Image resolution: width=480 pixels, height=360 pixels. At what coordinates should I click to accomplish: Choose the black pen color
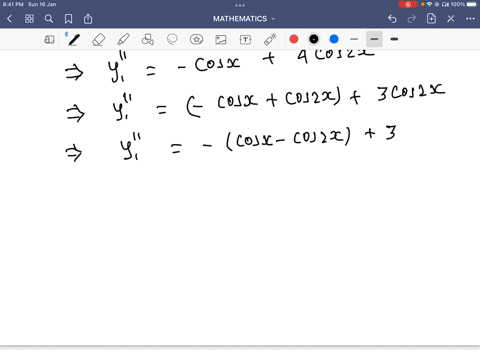pos(314,39)
